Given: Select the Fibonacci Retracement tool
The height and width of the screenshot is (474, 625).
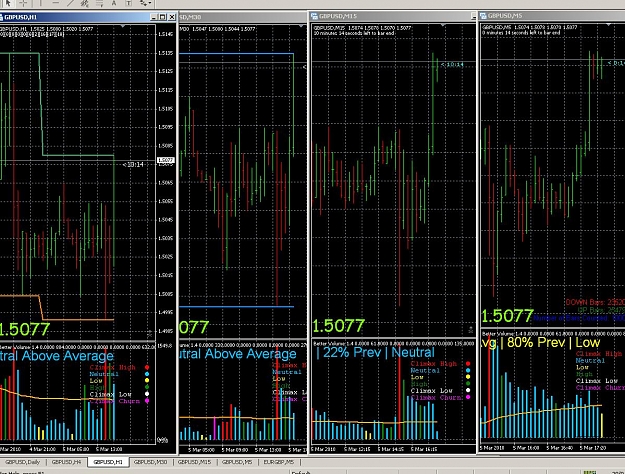Looking at the screenshot, I should tap(99, 3).
